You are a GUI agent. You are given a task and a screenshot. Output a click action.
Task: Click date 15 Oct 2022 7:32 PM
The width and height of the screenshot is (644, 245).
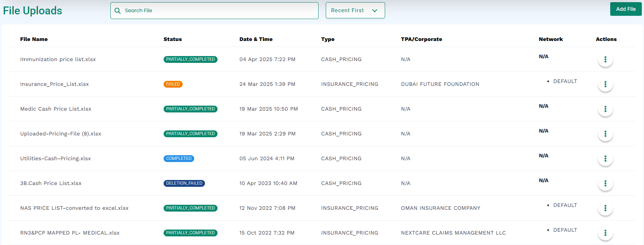267,233
